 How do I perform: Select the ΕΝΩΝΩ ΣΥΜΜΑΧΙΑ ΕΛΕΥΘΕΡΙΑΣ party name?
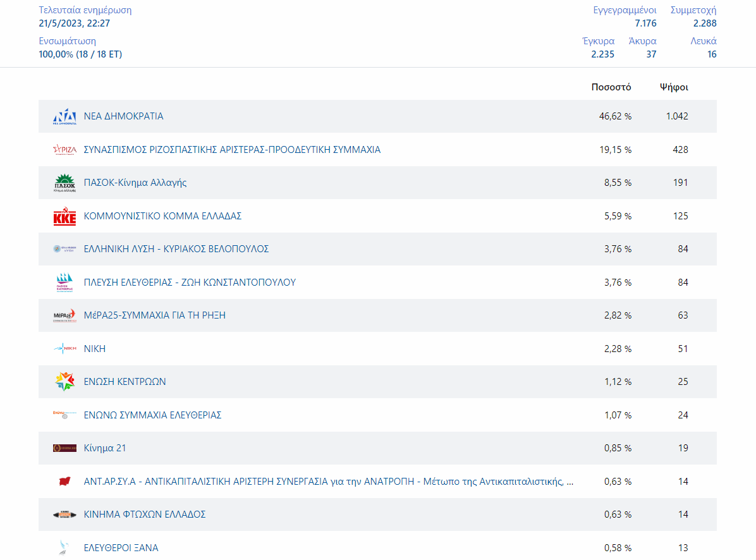[152, 415]
